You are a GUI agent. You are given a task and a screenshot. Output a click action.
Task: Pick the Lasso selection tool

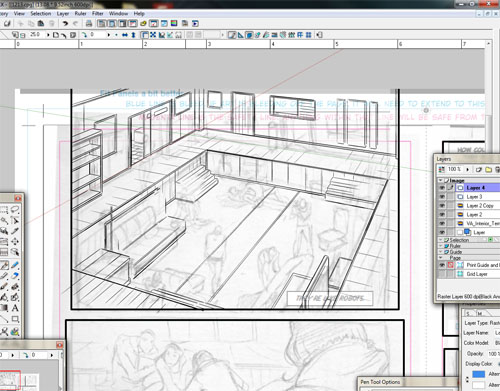(x=15, y=210)
